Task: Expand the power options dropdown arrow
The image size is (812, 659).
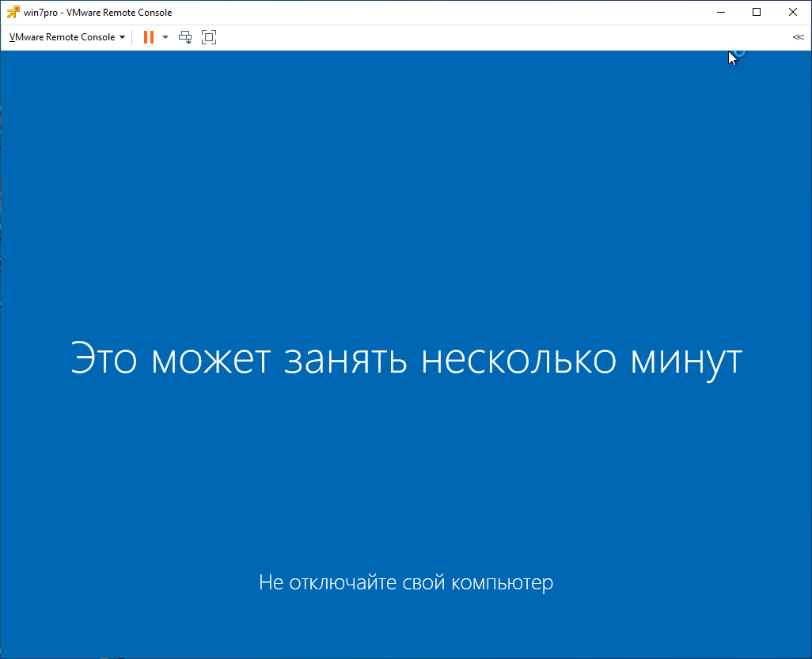Action: (165, 37)
